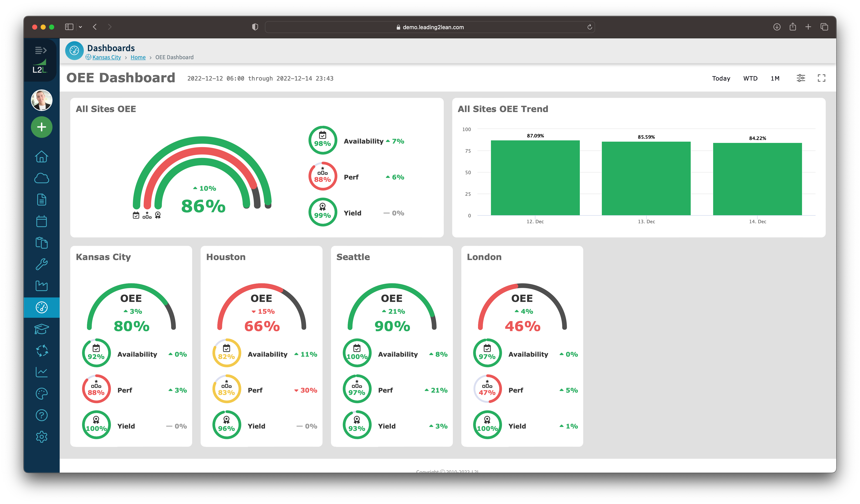This screenshot has height=504, width=860.
Task: Click the user profile avatar icon
Action: coord(41,98)
